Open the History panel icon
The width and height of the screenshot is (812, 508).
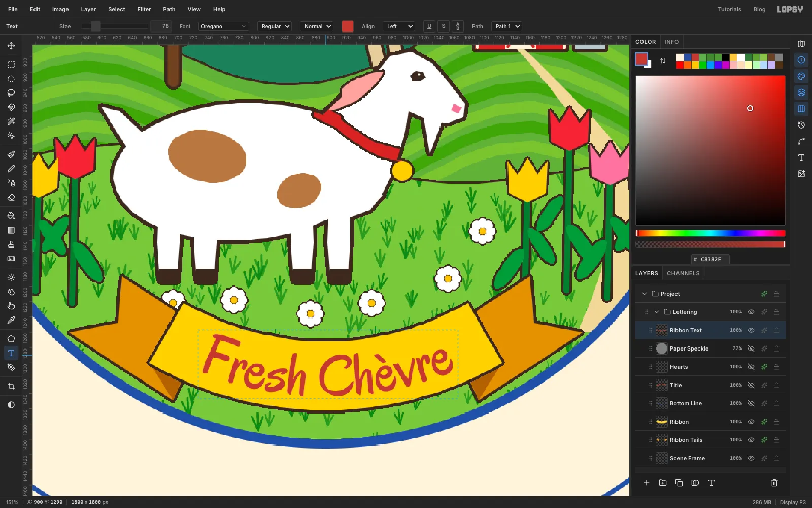801,125
